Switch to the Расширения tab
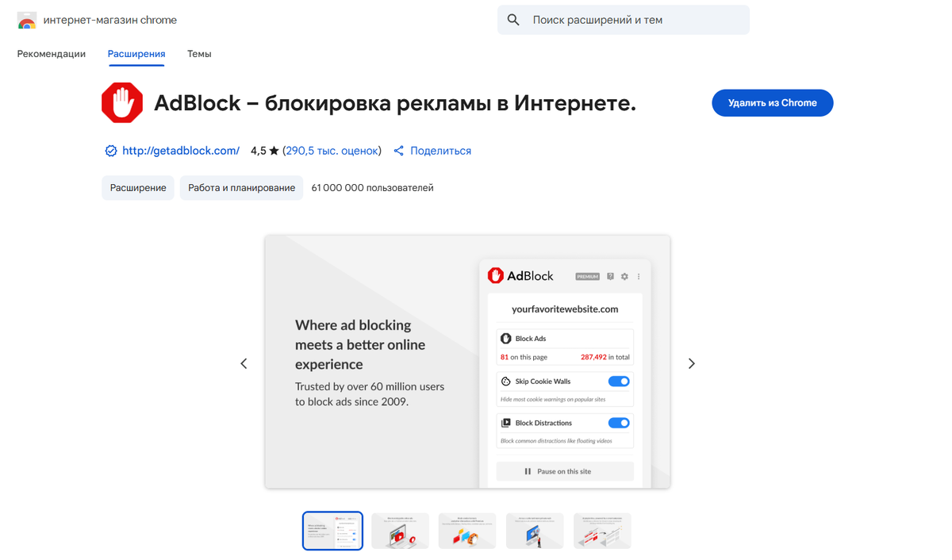Viewport: 952px width, 560px height. (x=136, y=54)
